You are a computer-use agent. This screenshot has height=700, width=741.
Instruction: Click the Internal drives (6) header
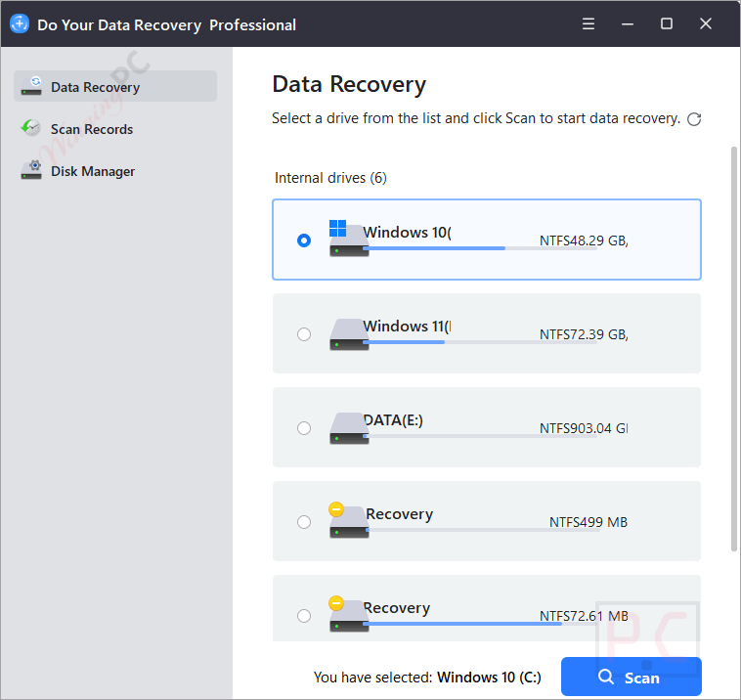pyautogui.click(x=330, y=178)
